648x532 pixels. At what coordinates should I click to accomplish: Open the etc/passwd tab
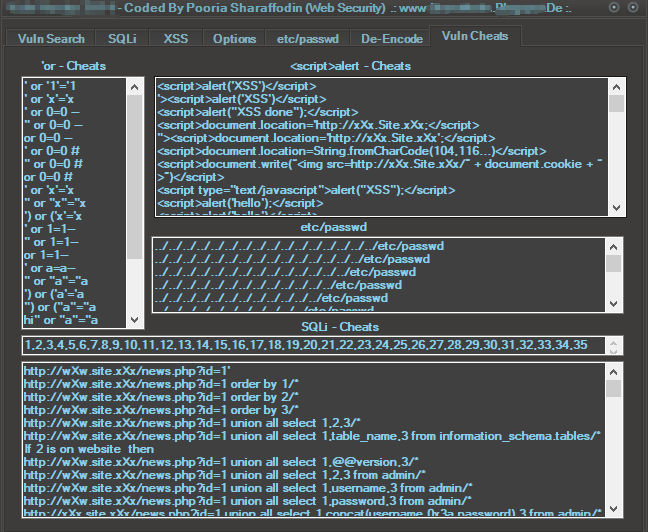point(308,38)
